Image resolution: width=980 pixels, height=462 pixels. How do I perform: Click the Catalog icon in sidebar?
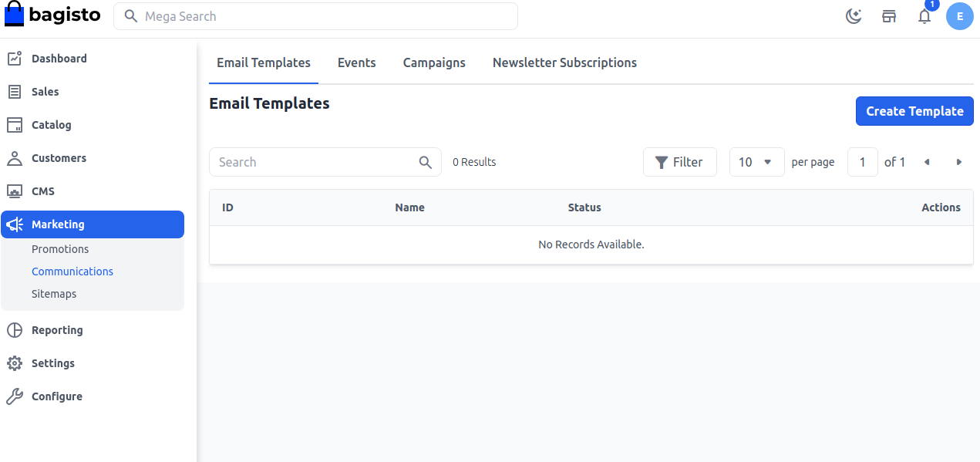point(15,125)
